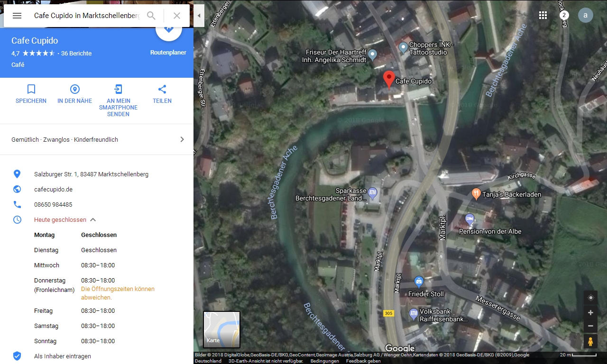The image size is (607, 364).
Task: Expand the Gemütlich Zwanglos Kinderfreundlich chevron
Action: pos(182,139)
